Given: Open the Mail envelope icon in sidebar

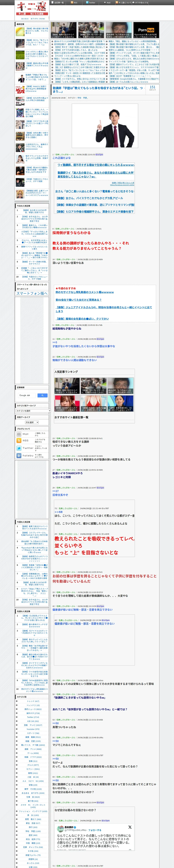Looking at the screenshot, I should (x=19, y=434).
